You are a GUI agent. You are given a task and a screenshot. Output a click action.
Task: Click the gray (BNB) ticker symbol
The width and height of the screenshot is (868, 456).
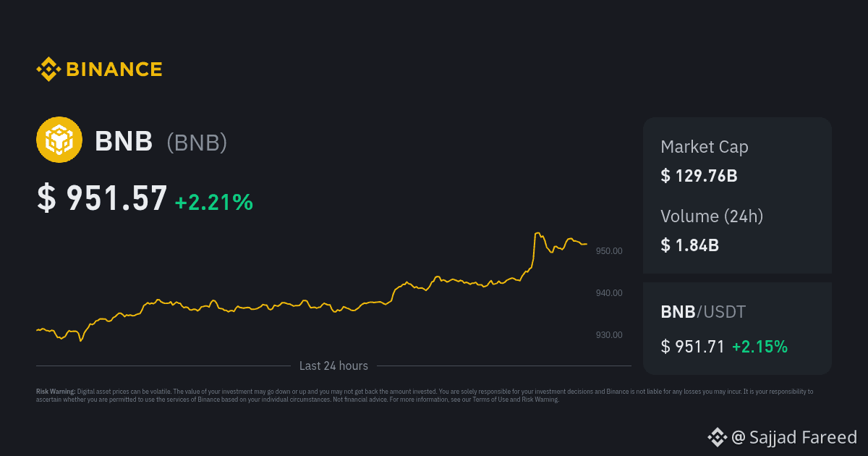(197, 143)
